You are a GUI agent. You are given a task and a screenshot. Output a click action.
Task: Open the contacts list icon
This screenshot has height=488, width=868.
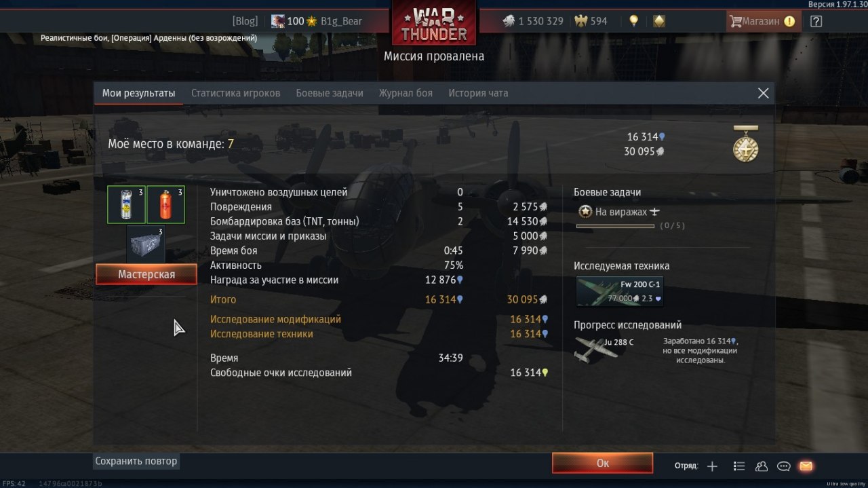(761, 466)
